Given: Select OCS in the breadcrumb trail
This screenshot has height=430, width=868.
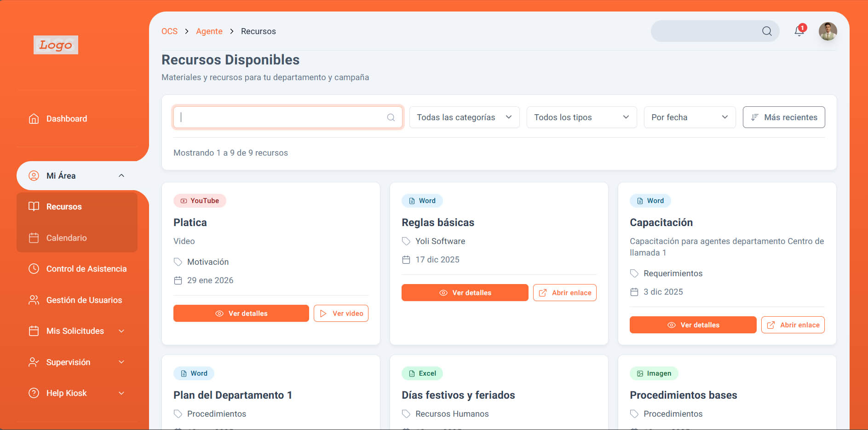Looking at the screenshot, I should pos(169,31).
